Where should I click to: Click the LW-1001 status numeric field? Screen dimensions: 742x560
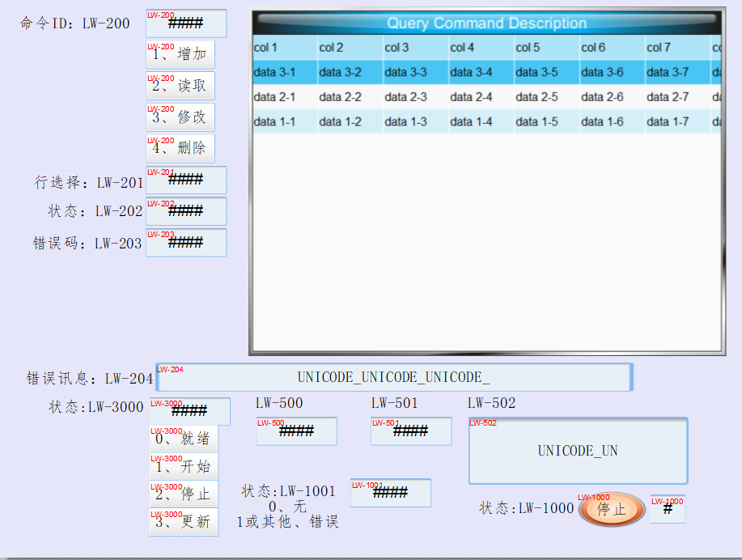pyautogui.click(x=391, y=493)
